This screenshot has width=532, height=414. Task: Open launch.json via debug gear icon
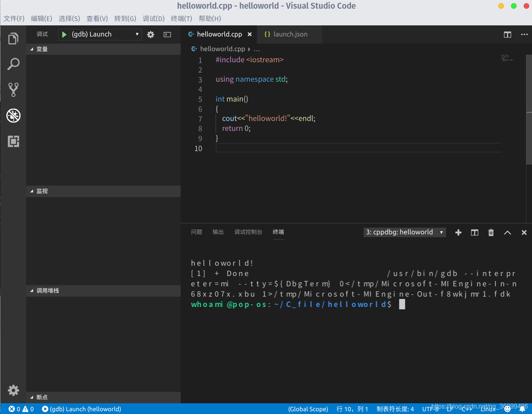coord(151,34)
